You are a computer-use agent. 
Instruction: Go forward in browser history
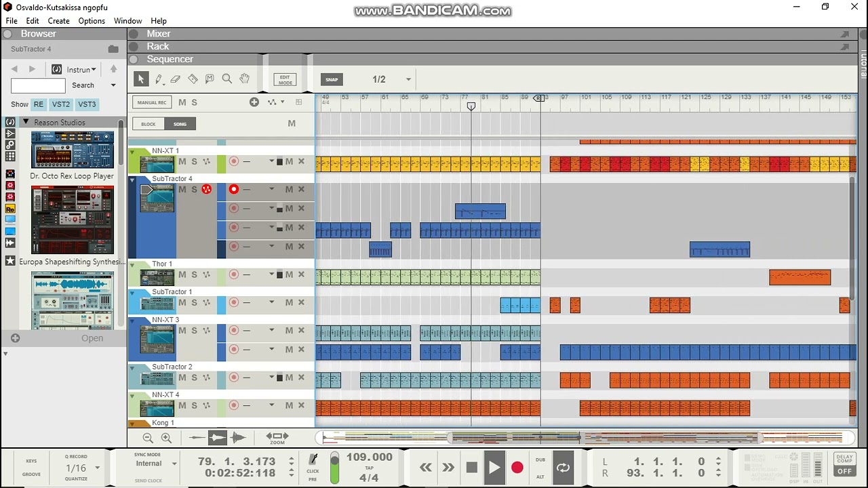pos(32,69)
